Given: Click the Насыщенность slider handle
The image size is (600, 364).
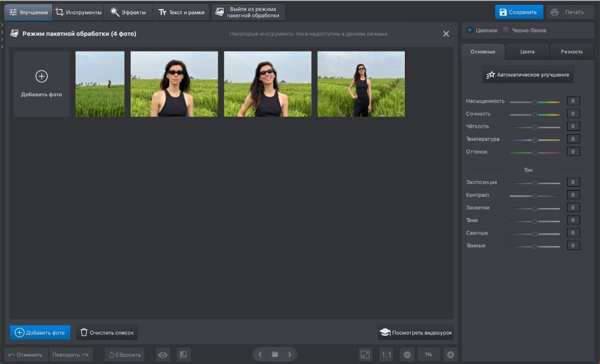Looking at the screenshot, I should pos(535,101).
